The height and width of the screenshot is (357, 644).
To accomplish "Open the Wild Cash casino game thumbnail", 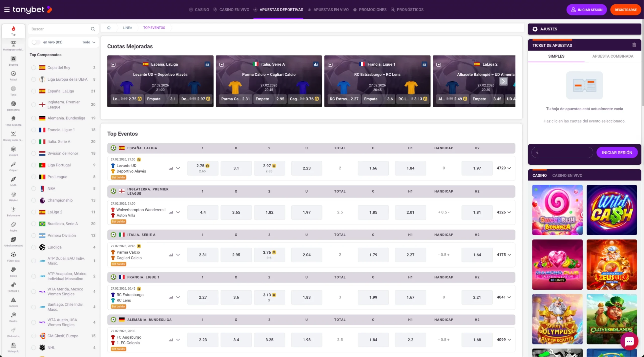I will coord(612,210).
